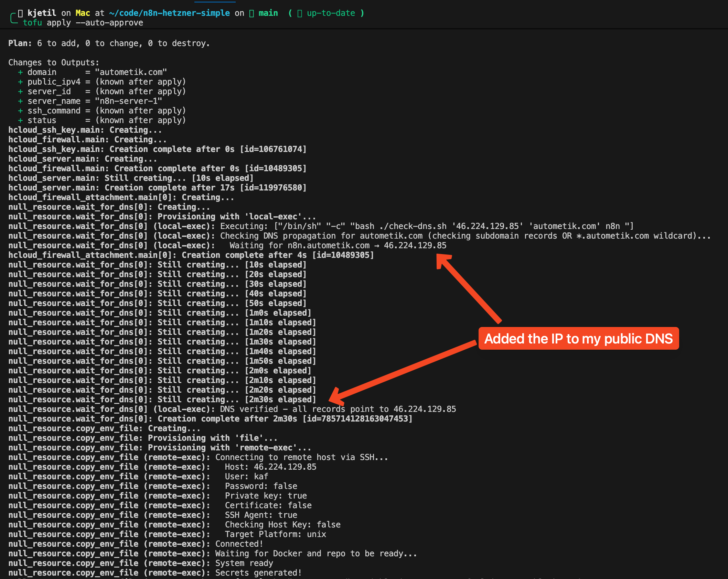This screenshot has height=579, width=728.
Task: Click the green plus before status output
Action: tap(20, 120)
